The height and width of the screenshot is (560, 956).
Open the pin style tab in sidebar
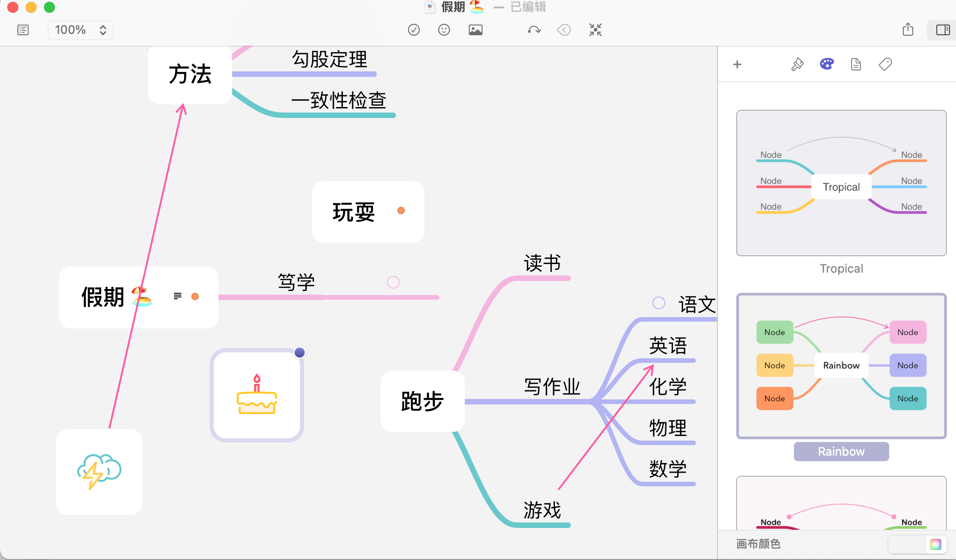(797, 65)
